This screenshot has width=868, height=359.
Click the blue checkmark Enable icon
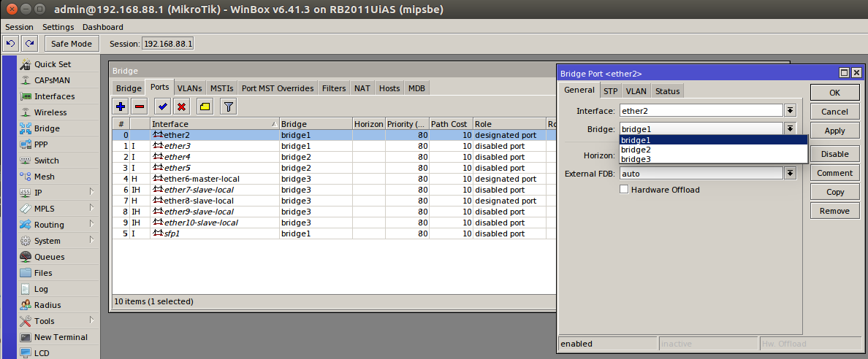click(162, 107)
